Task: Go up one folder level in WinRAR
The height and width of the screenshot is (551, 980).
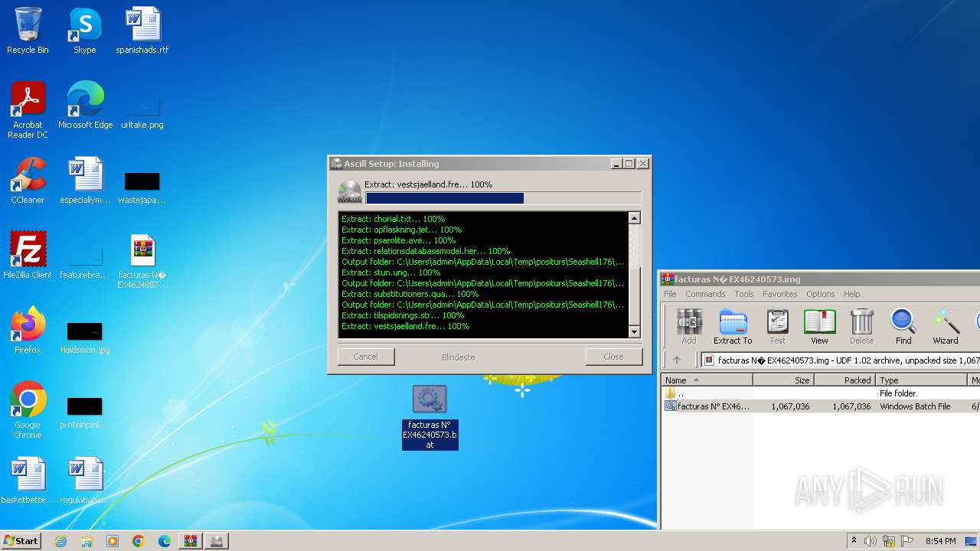Action: 677,360
